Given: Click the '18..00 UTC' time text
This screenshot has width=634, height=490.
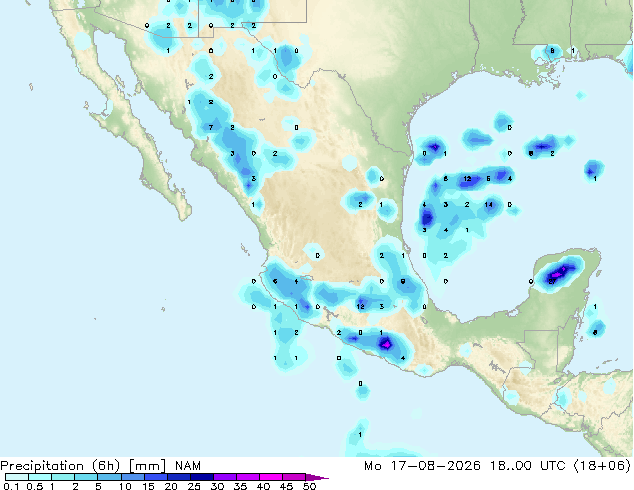Looking at the screenshot, I should tap(528, 466).
